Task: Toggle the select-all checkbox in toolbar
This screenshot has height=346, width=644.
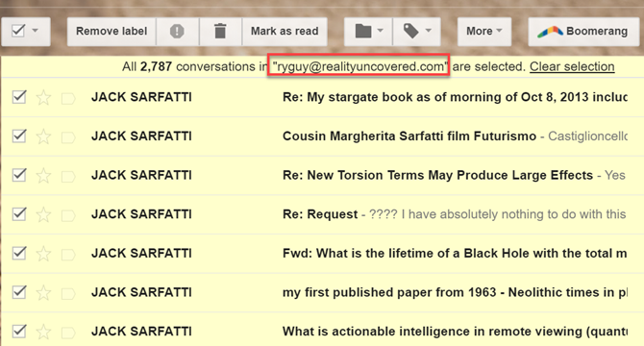Action: 18,31
